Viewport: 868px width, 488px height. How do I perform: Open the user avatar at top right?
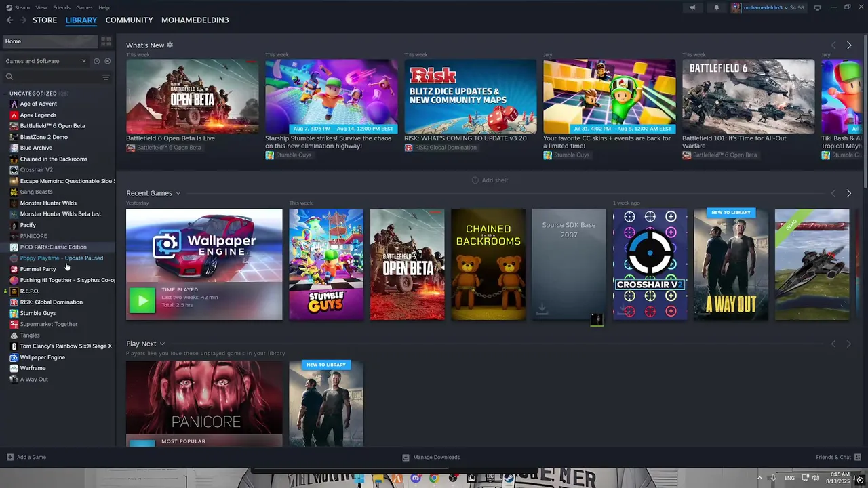[736, 7]
